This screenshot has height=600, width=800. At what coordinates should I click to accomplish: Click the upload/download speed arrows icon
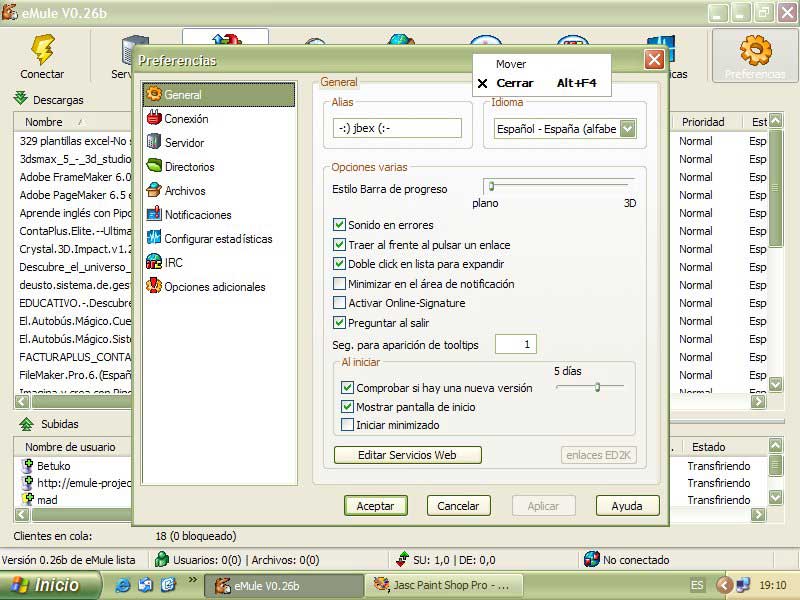[x=402, y=559]
